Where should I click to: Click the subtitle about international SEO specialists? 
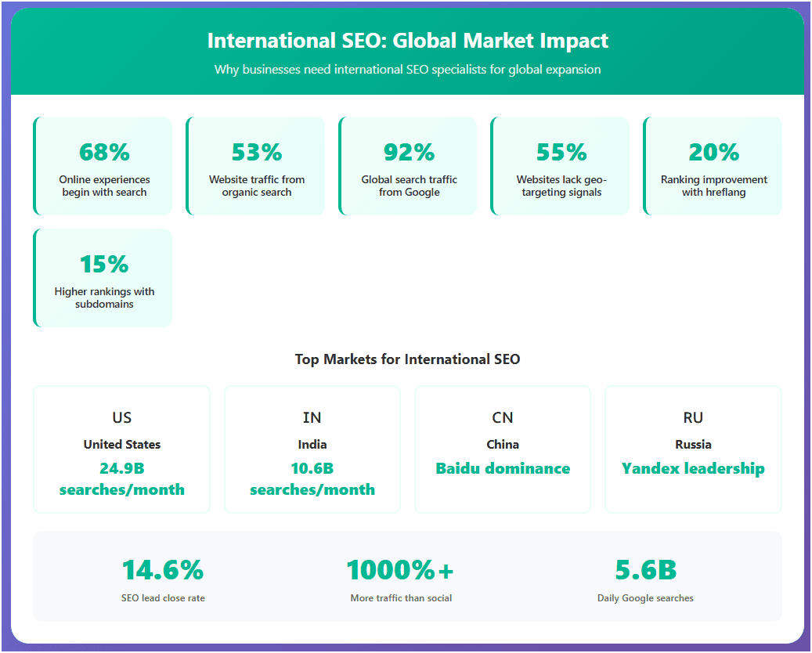click(407, 70)
